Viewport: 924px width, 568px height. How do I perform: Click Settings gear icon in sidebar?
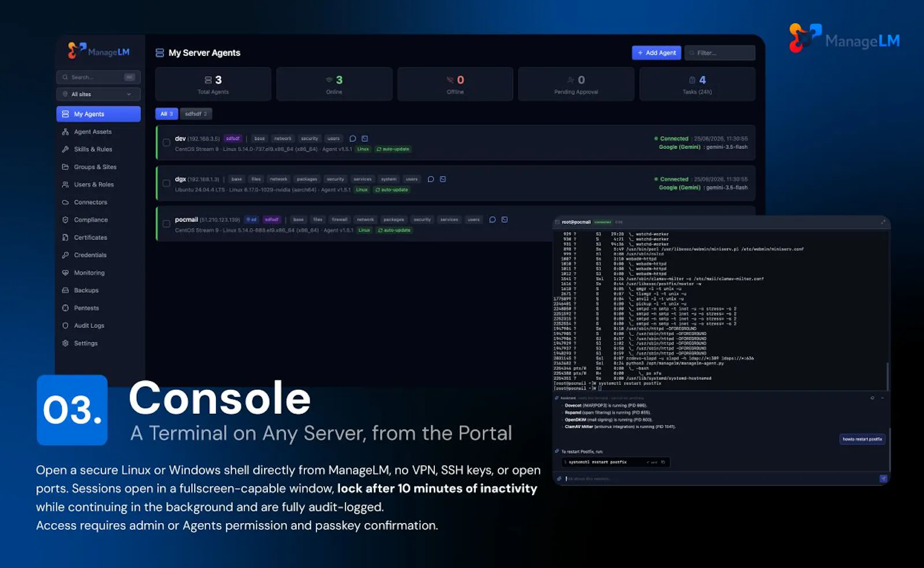[65, 343]
